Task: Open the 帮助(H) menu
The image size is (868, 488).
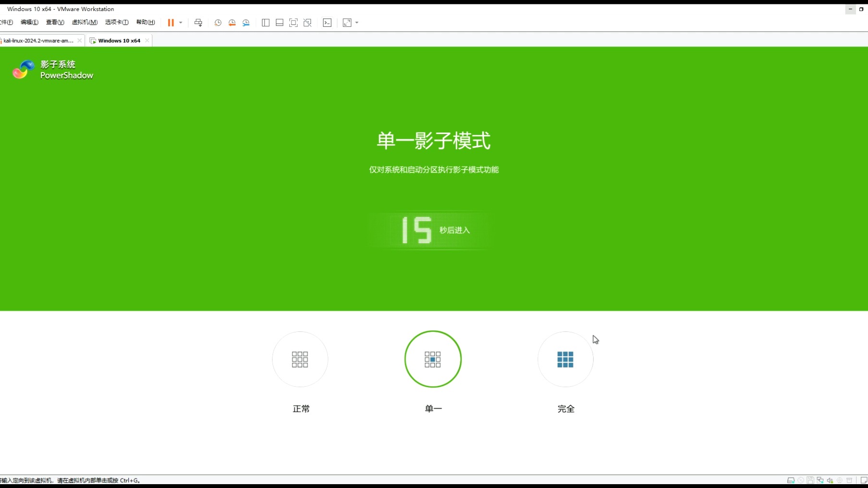Action: [x=146, y=22]
